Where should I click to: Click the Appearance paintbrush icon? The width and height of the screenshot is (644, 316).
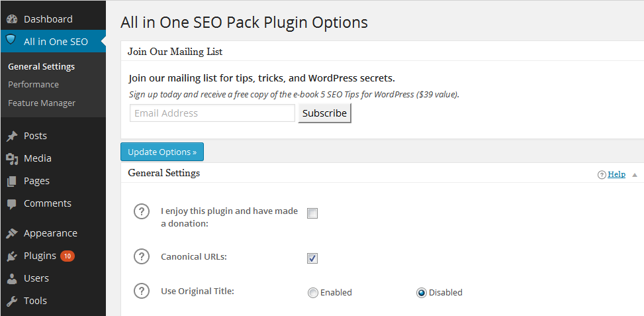tap(11, 233)
